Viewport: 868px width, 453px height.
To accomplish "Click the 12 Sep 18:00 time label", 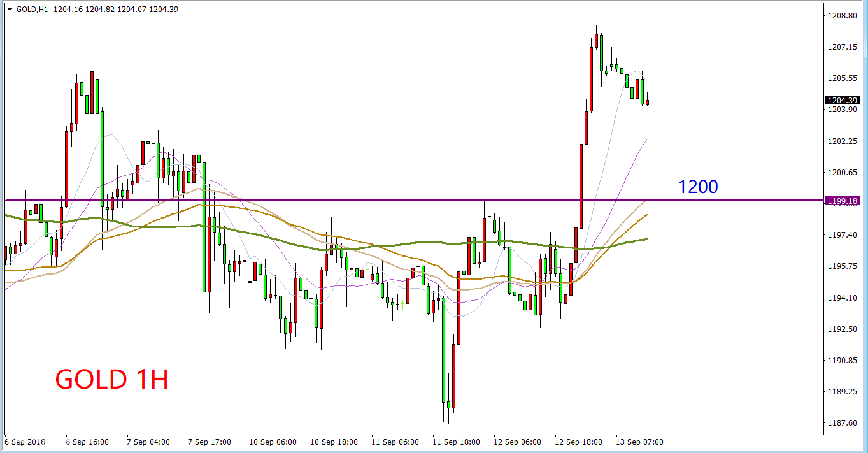I will [x=579, y=442].
